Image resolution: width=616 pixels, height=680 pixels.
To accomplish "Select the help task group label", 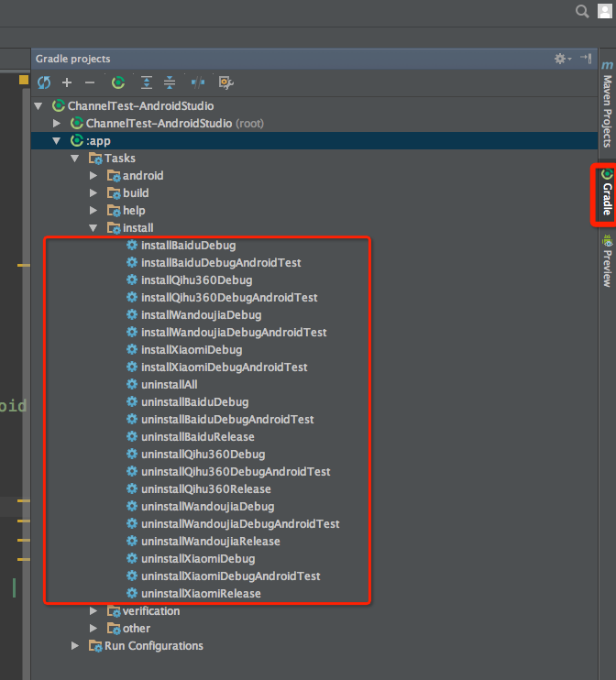I will tap(134, 211).
